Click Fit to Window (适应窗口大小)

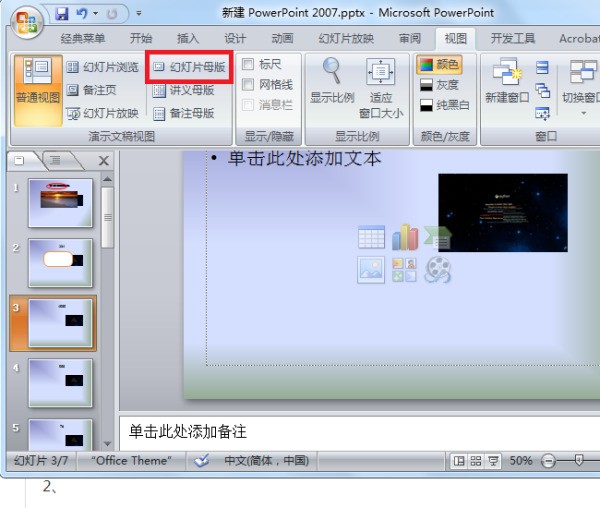(x=380, y=83)
